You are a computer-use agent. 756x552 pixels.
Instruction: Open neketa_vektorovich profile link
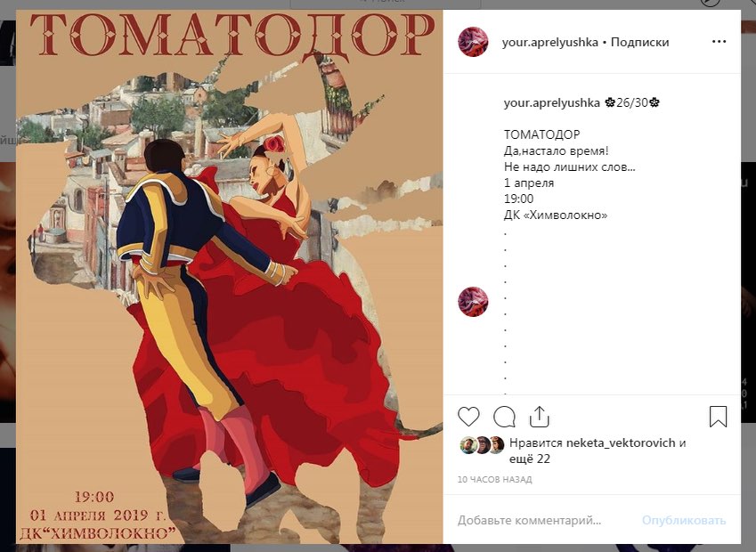click(x=620, y=442)
